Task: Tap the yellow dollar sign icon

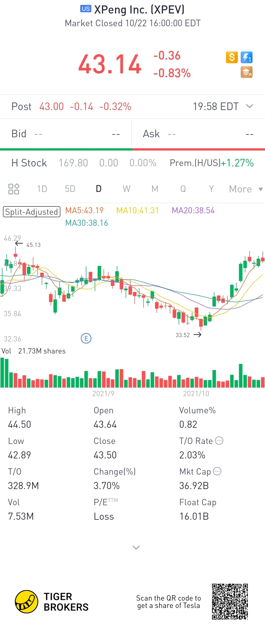Action: 232,57
